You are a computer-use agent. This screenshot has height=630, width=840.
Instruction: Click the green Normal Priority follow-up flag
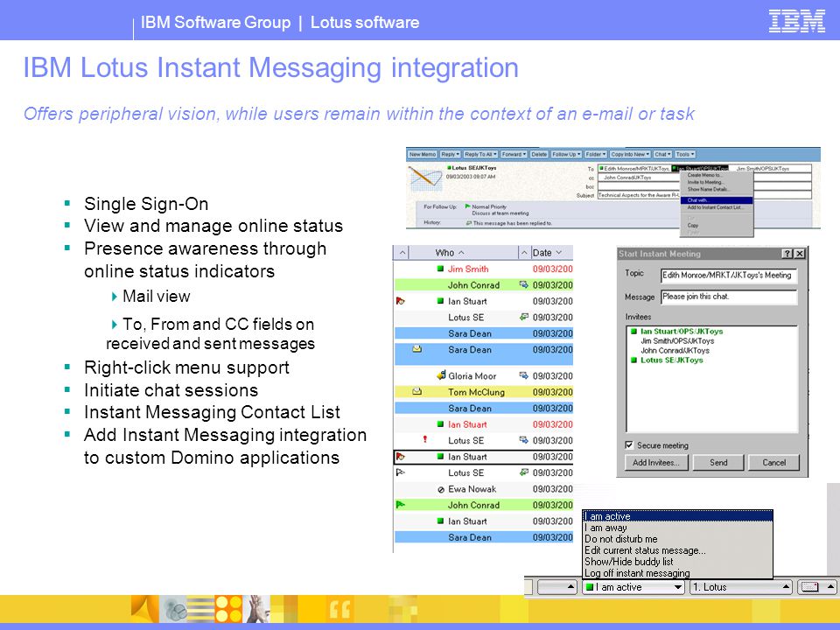tap(467, 206)
